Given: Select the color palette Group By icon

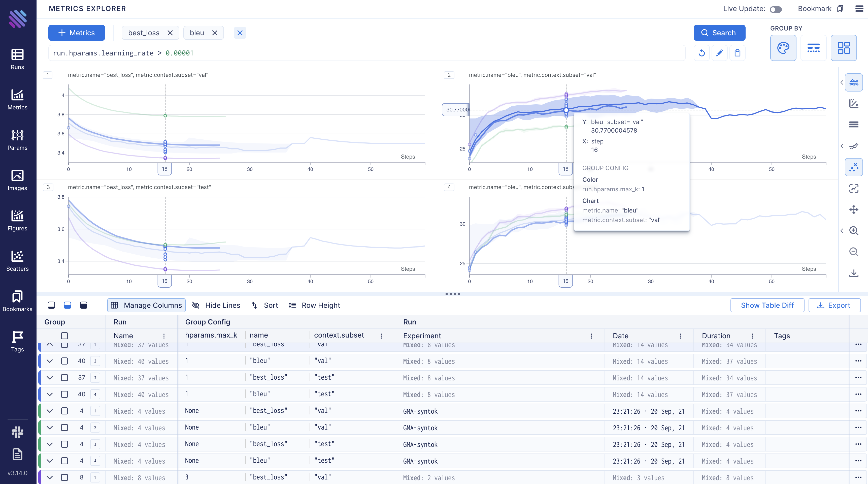Looking at the screenshot, I should click(783, 48).
